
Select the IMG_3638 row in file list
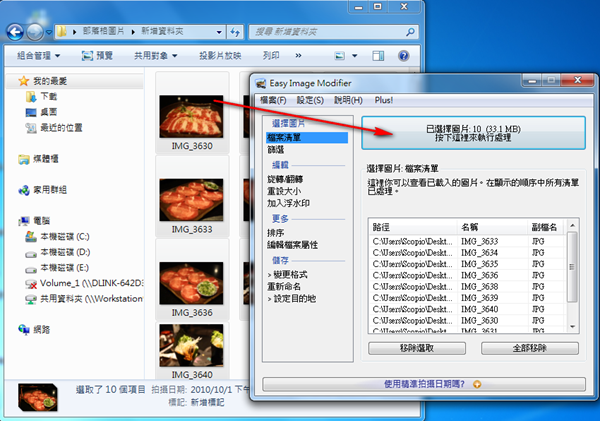pos(467,287)
